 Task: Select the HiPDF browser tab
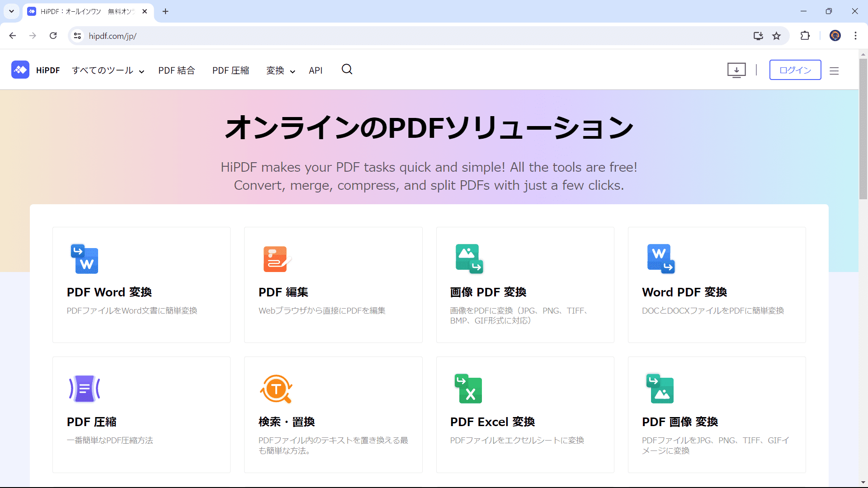point(88,11)
